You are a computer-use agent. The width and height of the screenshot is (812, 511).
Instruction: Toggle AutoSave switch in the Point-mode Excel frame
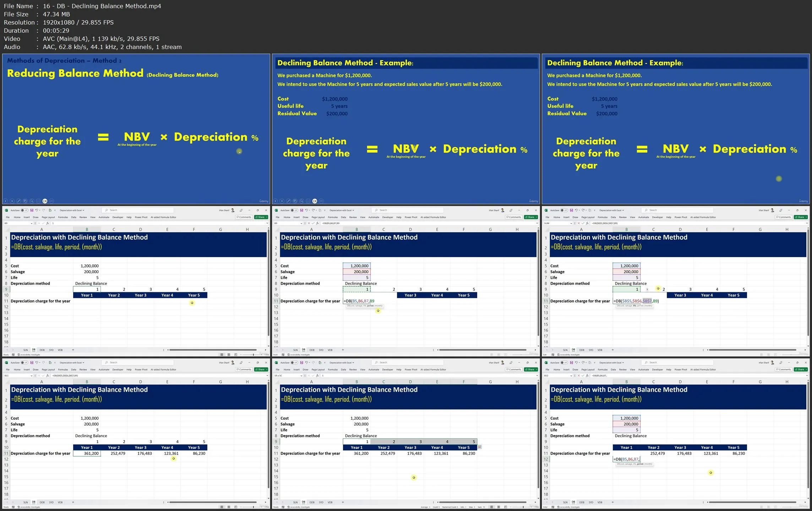coord(294,210)
